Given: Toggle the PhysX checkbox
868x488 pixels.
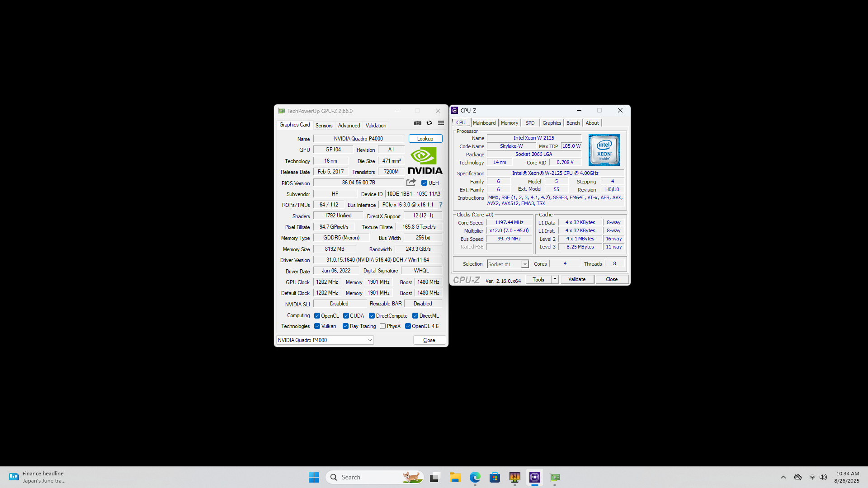Looking at the screenshot, I should tap(383, 326).
